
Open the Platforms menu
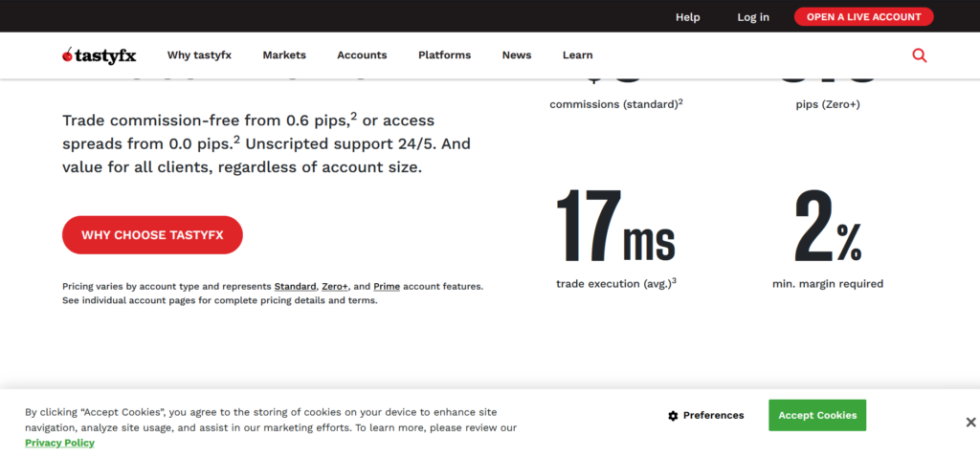click(x=444, y=55)
